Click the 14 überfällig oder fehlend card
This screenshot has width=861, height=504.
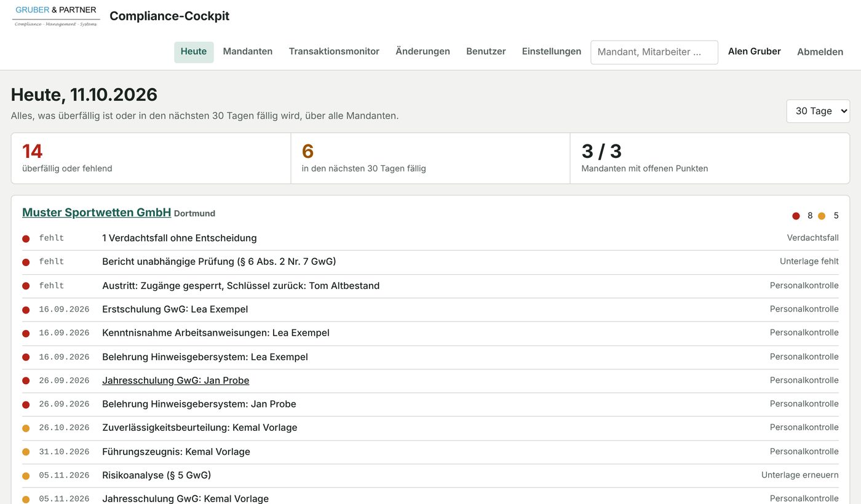point(151,158)
